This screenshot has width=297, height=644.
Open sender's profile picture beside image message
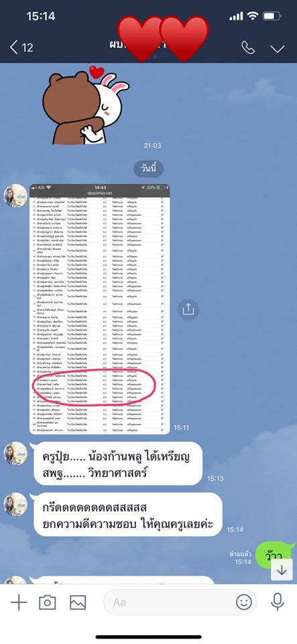pos(15,196)
